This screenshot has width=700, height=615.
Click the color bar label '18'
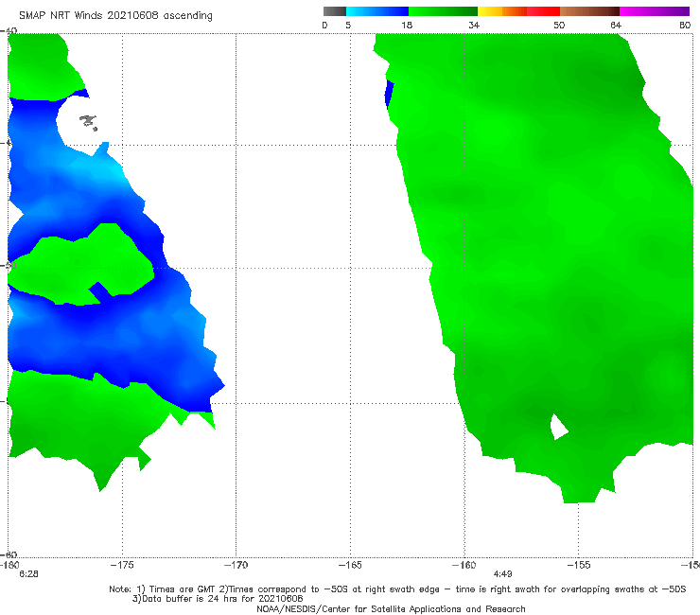[407, 25]
